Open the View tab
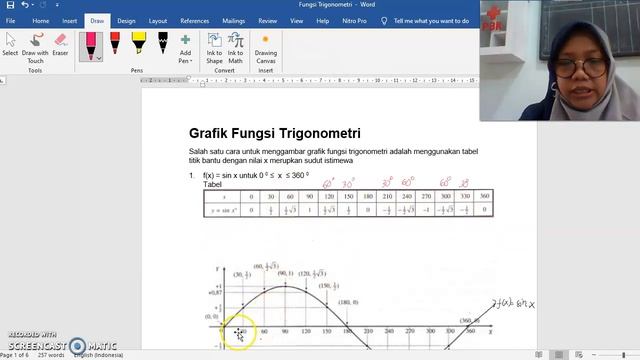Image resolution: width=640 pixels, height=360 pixels. (x=296, y=21)
